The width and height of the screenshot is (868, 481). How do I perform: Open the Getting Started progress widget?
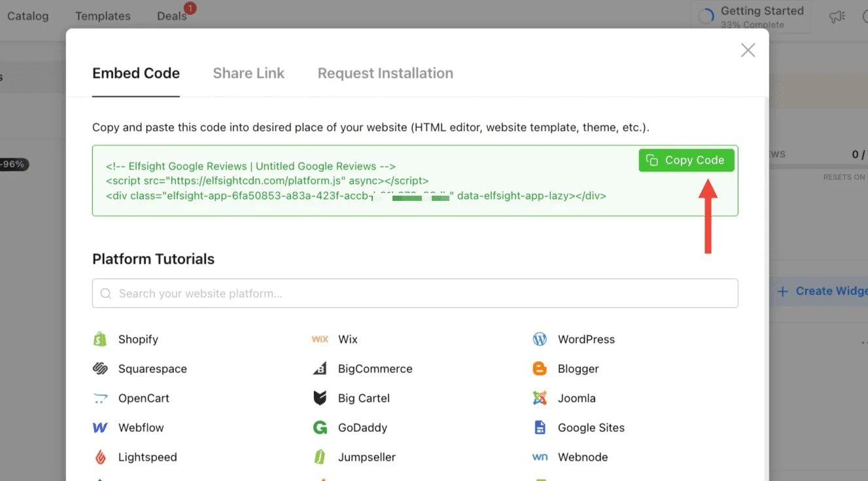[x=751, y=17]
